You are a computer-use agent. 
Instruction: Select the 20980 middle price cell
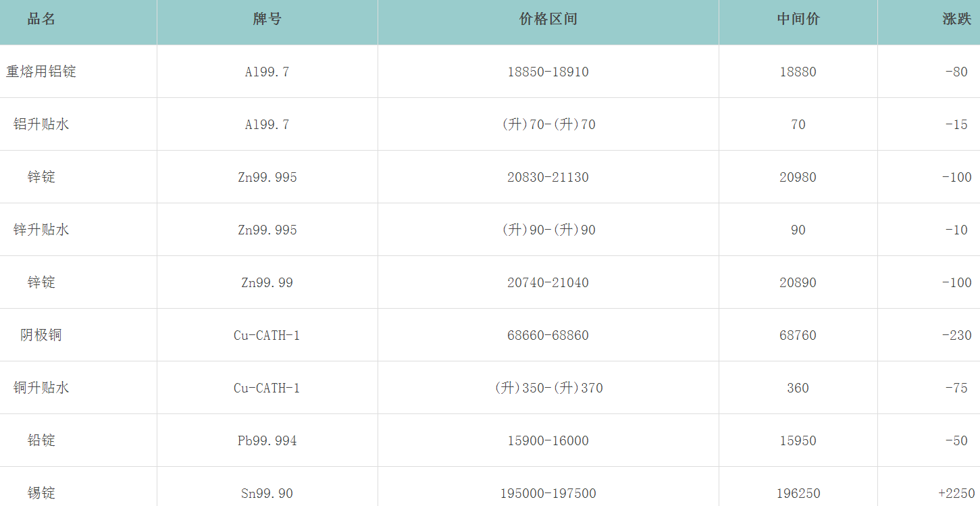pyautogui.click(x=798, y=177)
